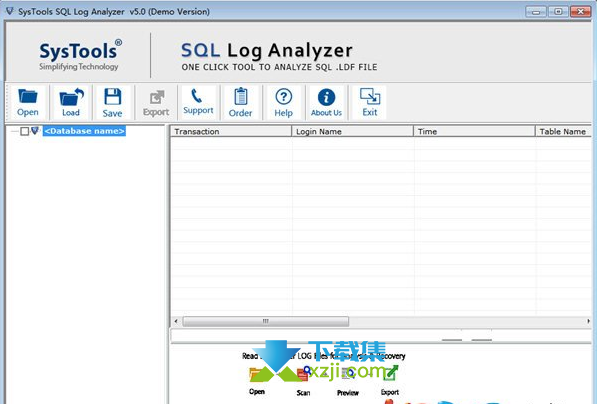The width and height of the screenshot is (597, 404).
Task: Click the Order clipboard icon
Action: [241, 96]
